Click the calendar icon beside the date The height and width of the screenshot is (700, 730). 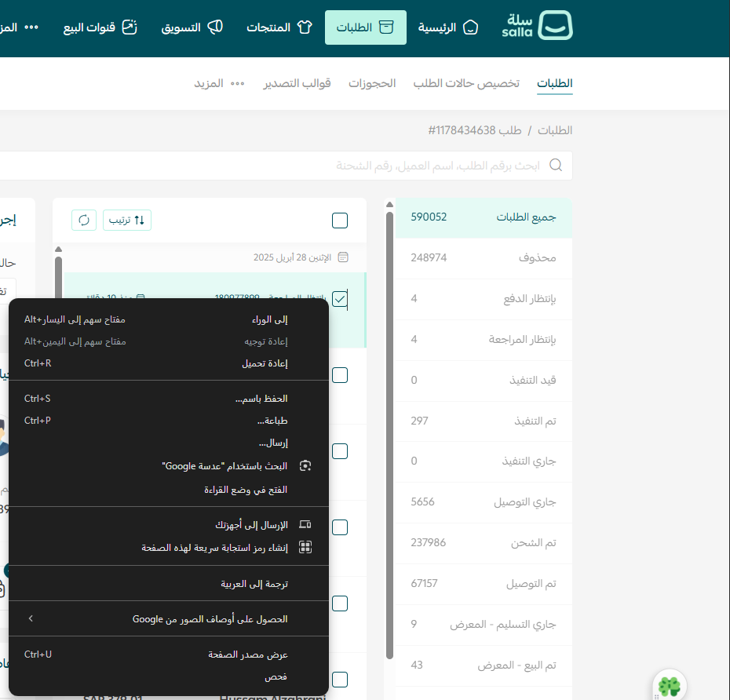(x=342, y=257)
